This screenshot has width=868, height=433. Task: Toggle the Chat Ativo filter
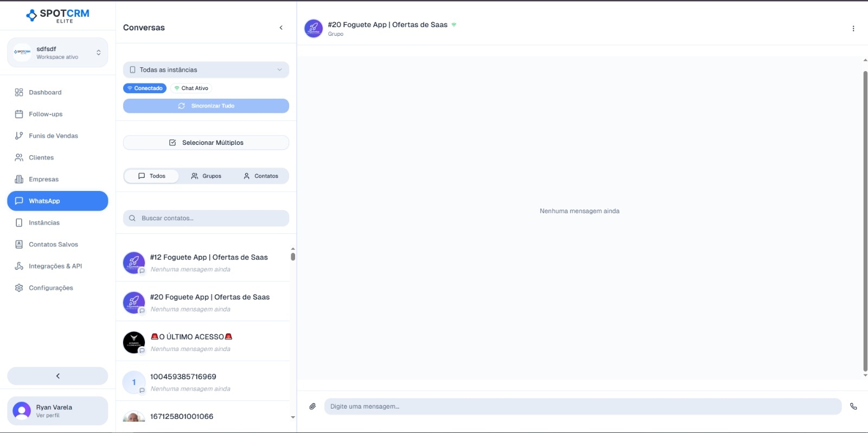[191, 88]
